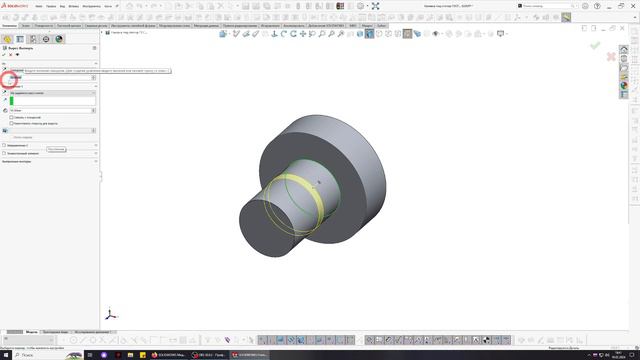Cancel feature via large red X in viewport corner
Image resolution: width=640 pixels, height=360 pixels.
click(611, 57)
